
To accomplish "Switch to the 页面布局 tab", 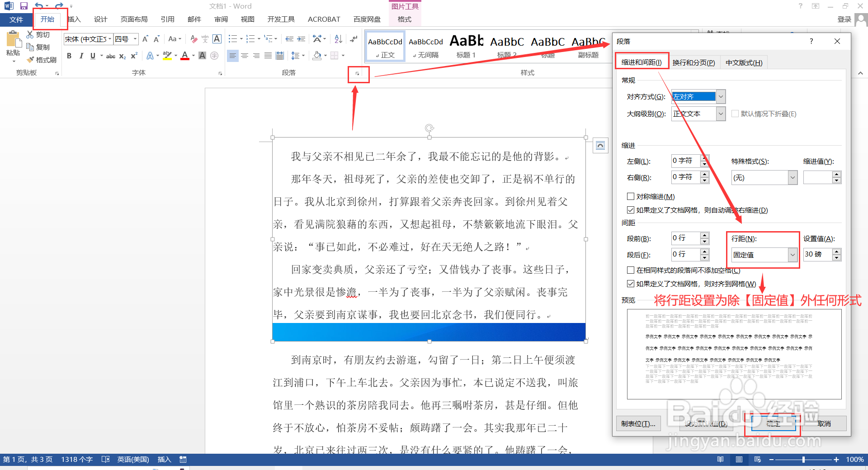I will (134, 19).
